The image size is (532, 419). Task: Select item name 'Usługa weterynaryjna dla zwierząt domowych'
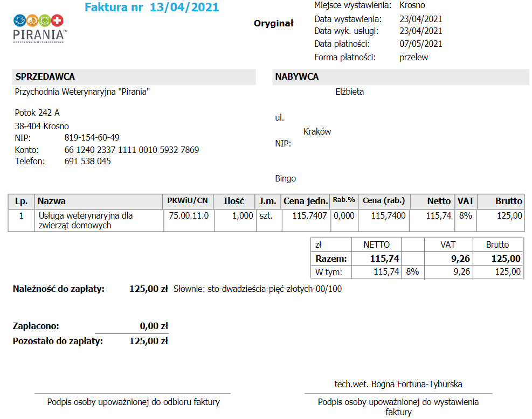point(86,220)
